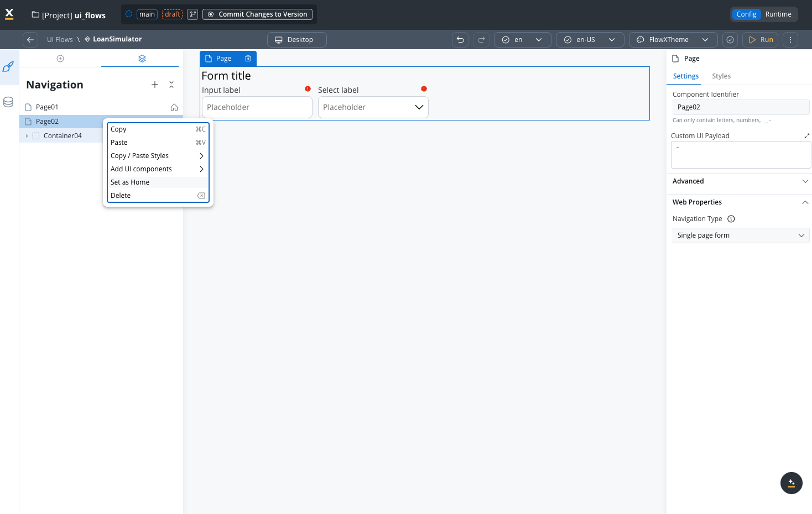The height and width of the screenshot is (514, 812).
Task: Click Commit Changes to Version button
Action: (x=257, y=14)
